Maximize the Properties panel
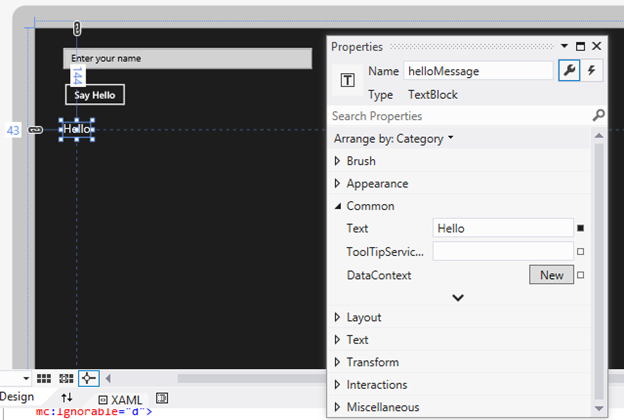Screen dimensions: 624x420 pyautogui.click(x=581, y=46)
